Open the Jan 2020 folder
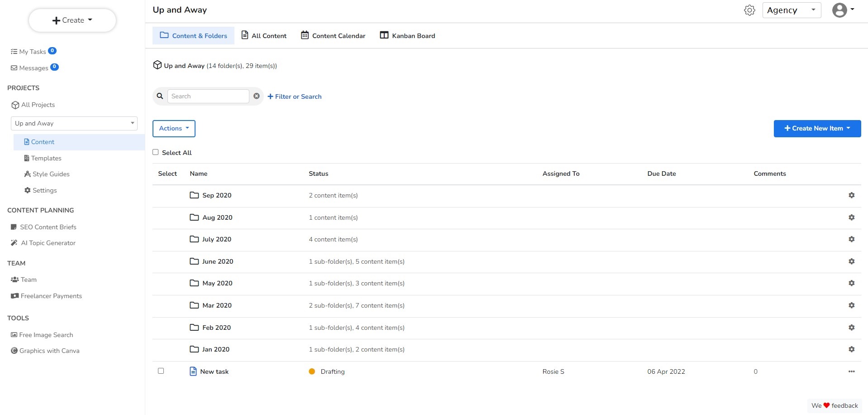The image size is (868, 415). [x=216, y=349]
